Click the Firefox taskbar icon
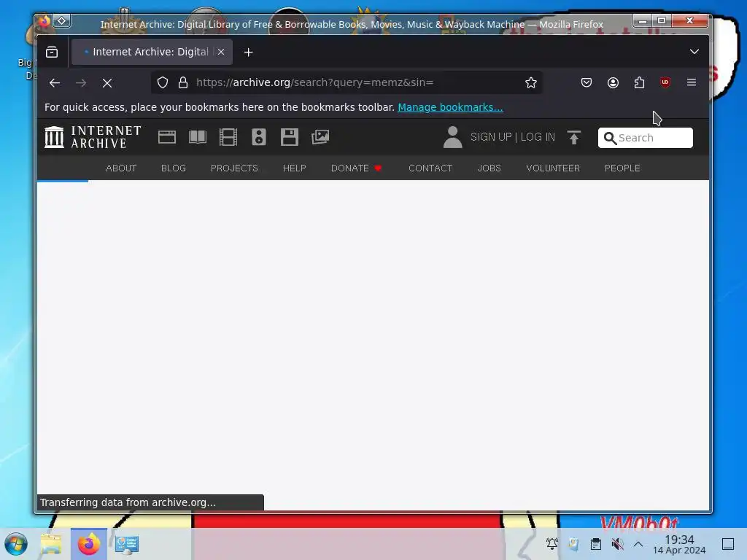 pyautogui.click(x=88, y=544)
